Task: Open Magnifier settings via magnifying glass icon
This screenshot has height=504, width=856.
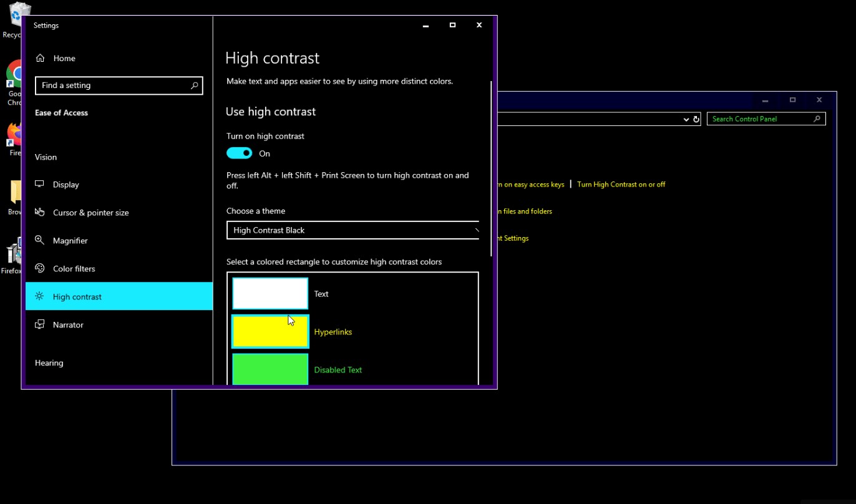Action: coord(40,240)
